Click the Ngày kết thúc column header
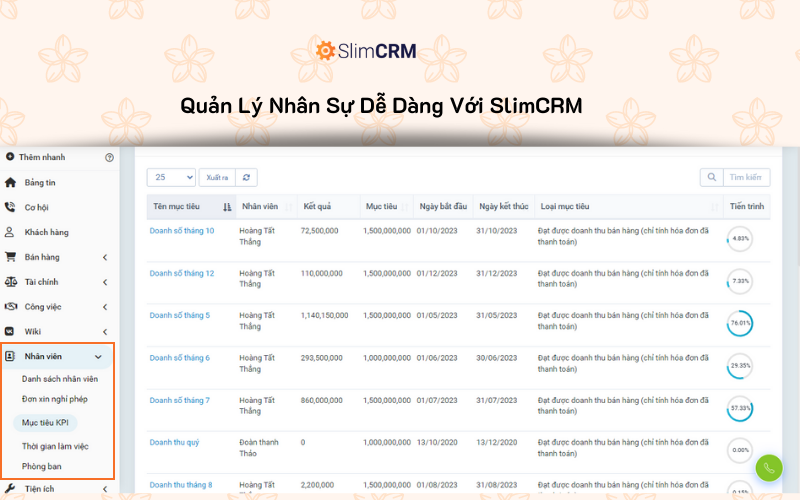The height and width of the screenshot is (500, 800). (504, 206)
